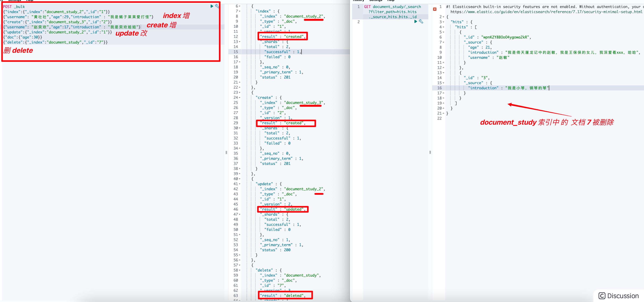Click the POST _bulk request line
The width and height of the screenshot is (644, 302).
click(x=14, y=7)
